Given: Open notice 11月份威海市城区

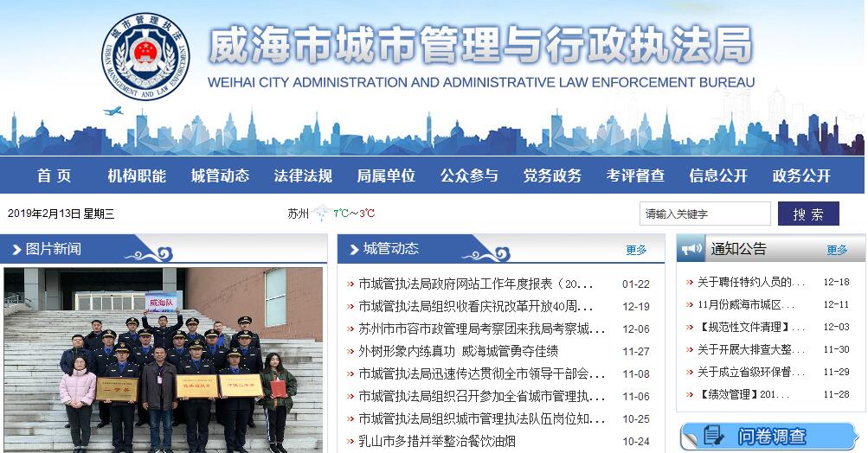Looking at the screenshot, I should point(746,305).
